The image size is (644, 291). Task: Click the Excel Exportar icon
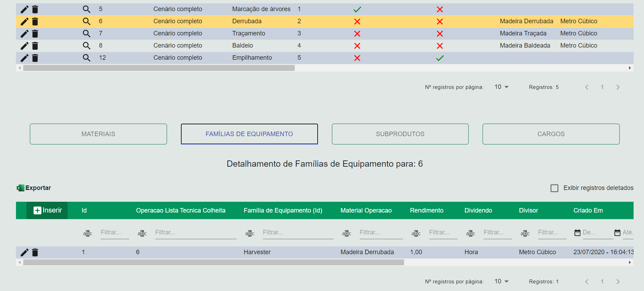(20, 188)
